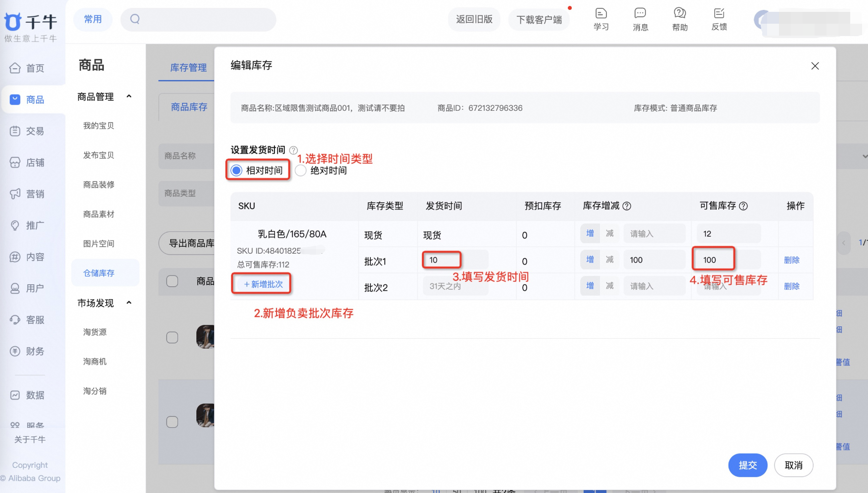This screenshot has height=493, width=868.
Task: Open 淘分销 menu item
Action: 95,391
